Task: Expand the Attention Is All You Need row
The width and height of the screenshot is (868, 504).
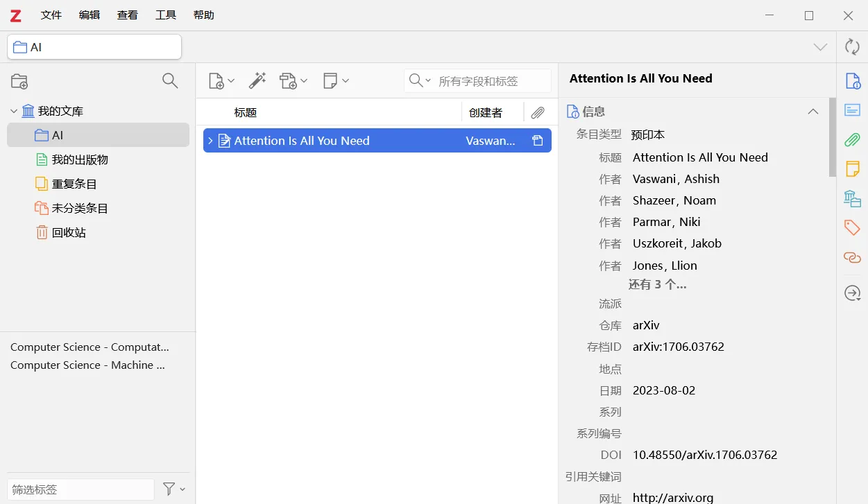Action: 210,141
